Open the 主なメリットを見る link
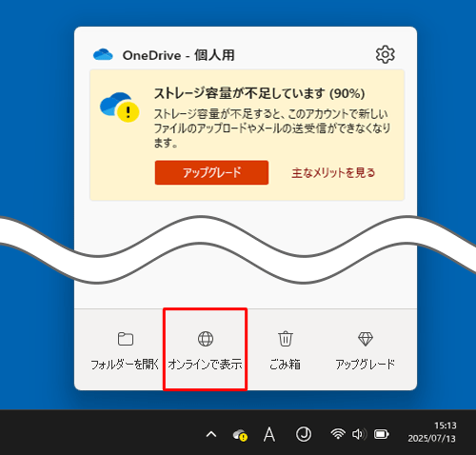The height and width of the screenshot is (455, 476). point(333,173)
